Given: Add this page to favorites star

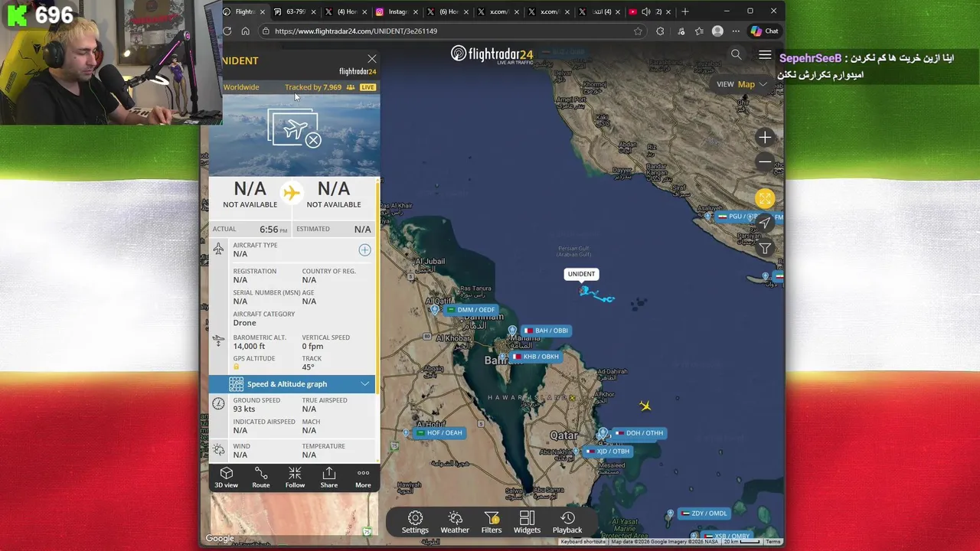Looking at the screenshot, I should (x=638, y=31).
